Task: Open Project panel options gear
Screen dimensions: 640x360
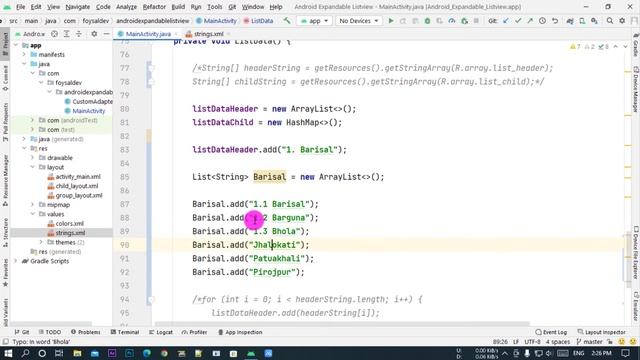Action: [94, 34]
